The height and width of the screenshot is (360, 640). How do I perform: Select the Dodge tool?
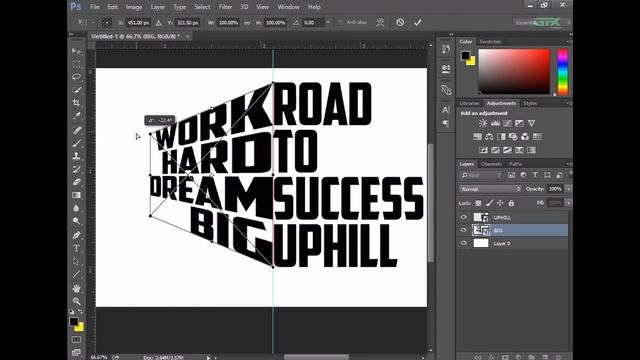[76, 221]
